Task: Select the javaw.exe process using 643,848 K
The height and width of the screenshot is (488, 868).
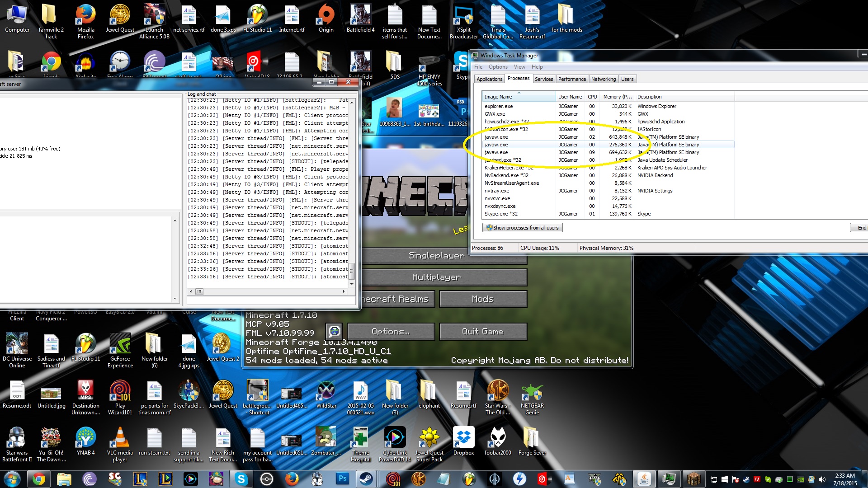Action: [x=608, y=137]
